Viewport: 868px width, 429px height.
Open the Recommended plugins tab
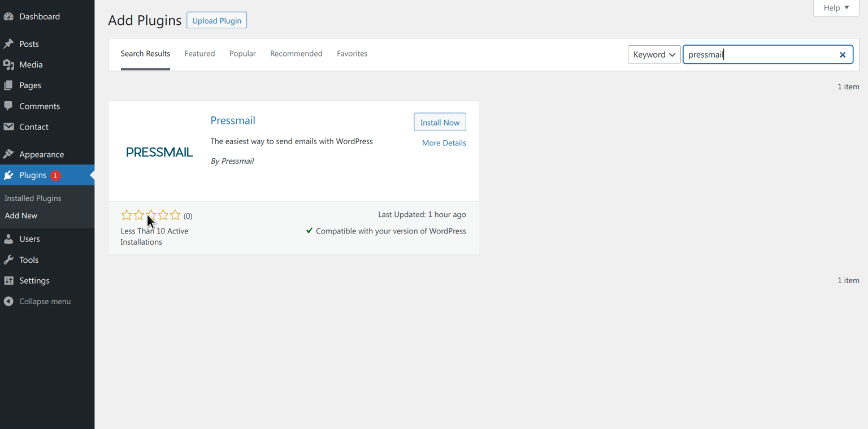[296, 54]
